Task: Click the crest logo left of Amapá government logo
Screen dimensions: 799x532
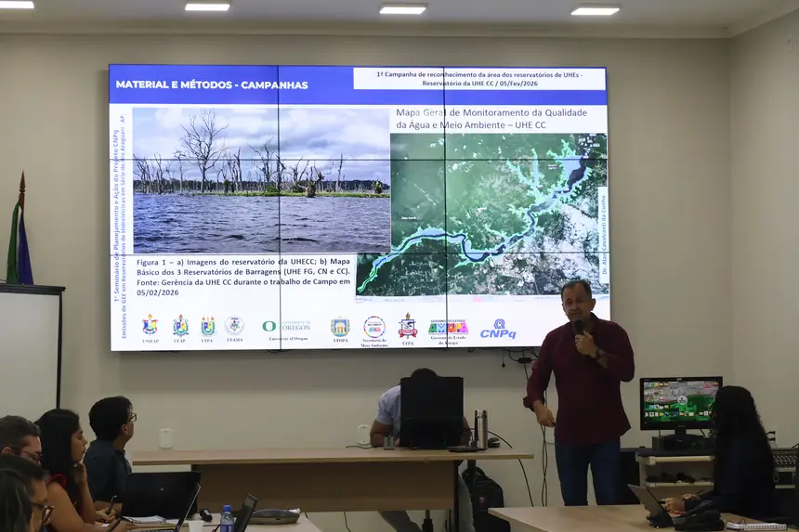Action: 408,327
